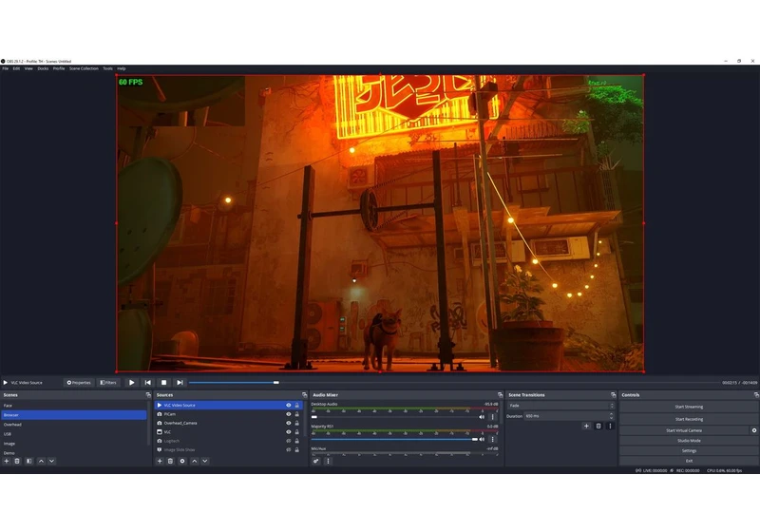Viewport: 760px width, 532px height.
Task: Lock the VLC Video Source
Action: tap(297, 405)
